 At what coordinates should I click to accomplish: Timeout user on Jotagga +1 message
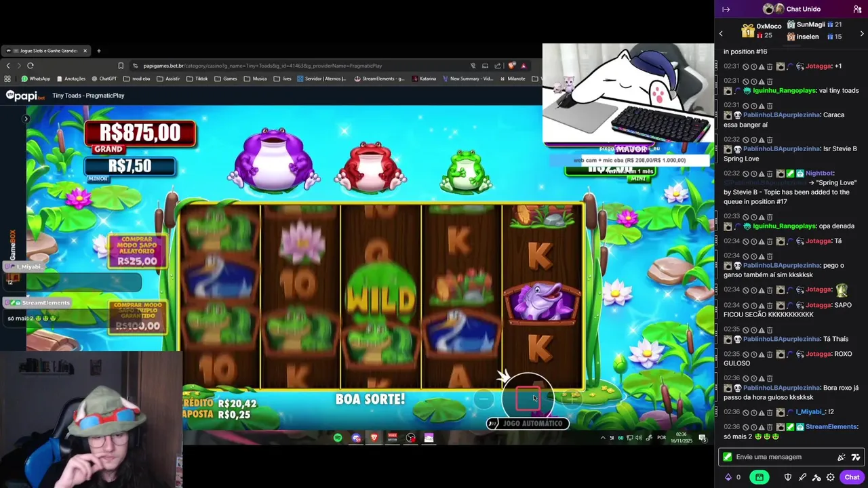coord(753,66)
